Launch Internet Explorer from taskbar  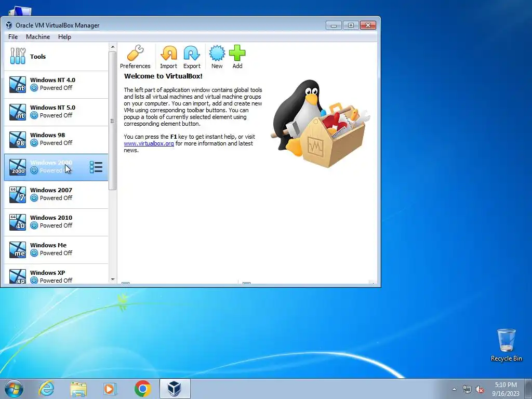(46, 389)
